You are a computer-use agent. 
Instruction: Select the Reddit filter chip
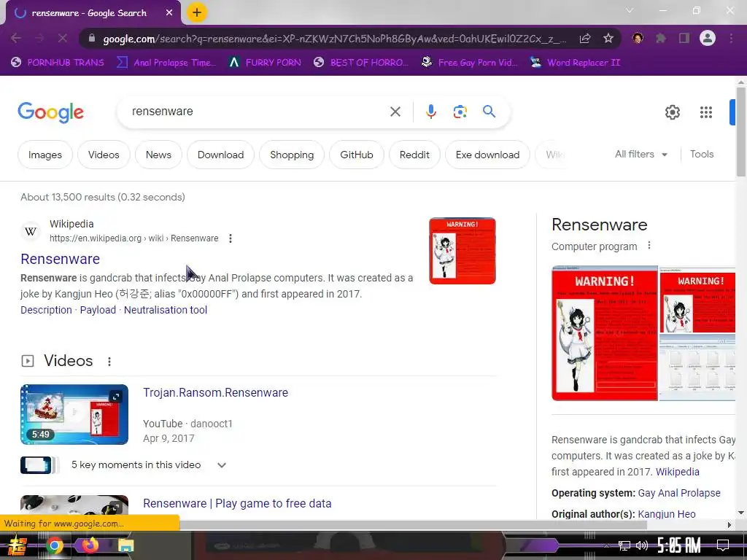pyautogui.click(x=414, y=155)
